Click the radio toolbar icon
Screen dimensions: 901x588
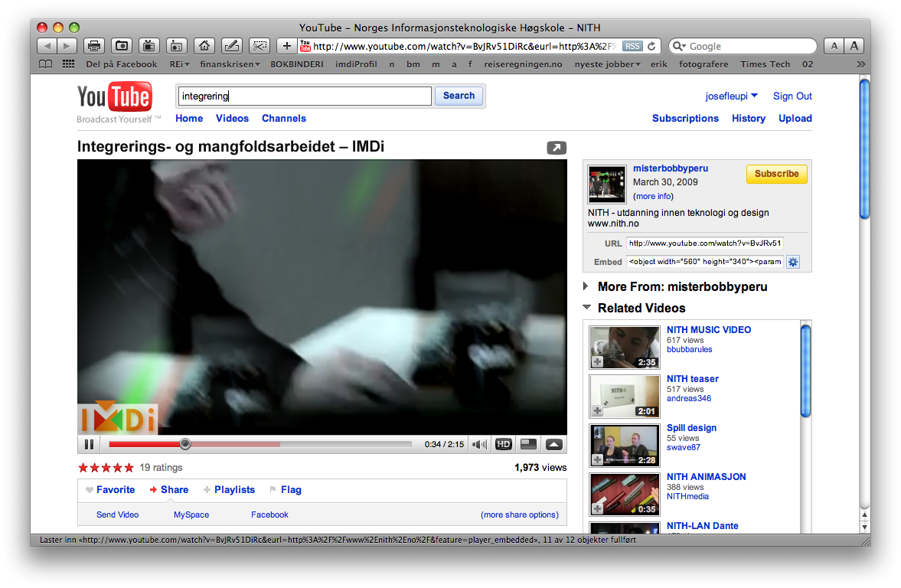(x=176, y=46)
